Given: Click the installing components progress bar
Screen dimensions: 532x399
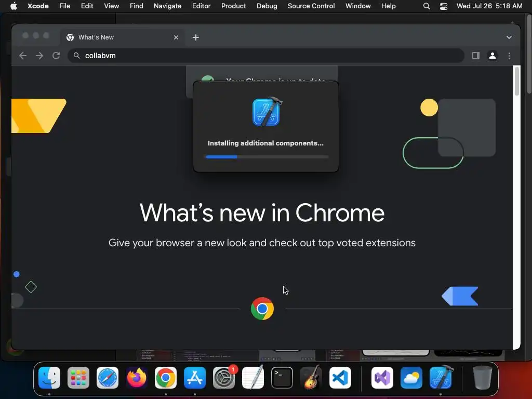Looking at the screenshot, I should coord(267,157).
